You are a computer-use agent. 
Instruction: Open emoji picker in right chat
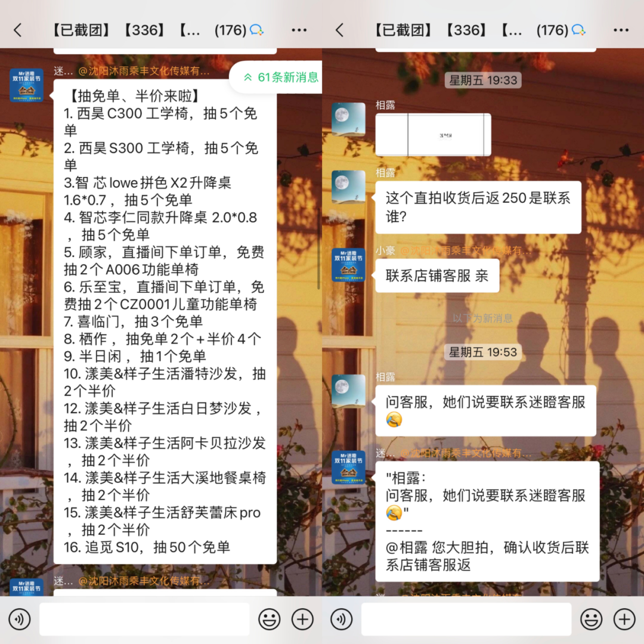[x=592, y=620]
